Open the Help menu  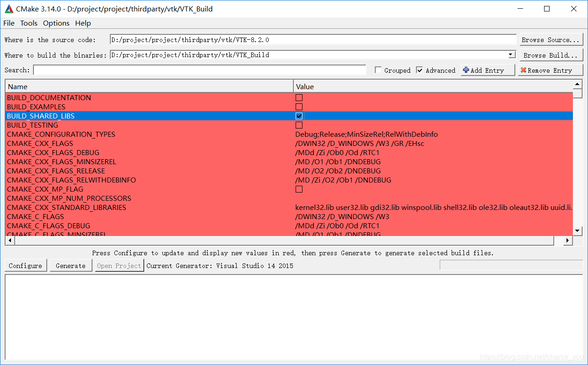[x=83, y=23]
